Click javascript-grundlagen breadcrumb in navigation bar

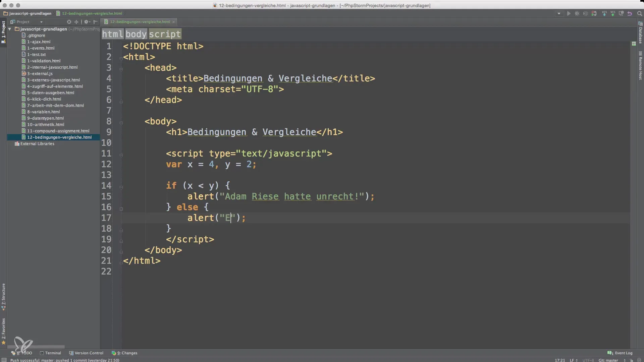pos(28,14)
